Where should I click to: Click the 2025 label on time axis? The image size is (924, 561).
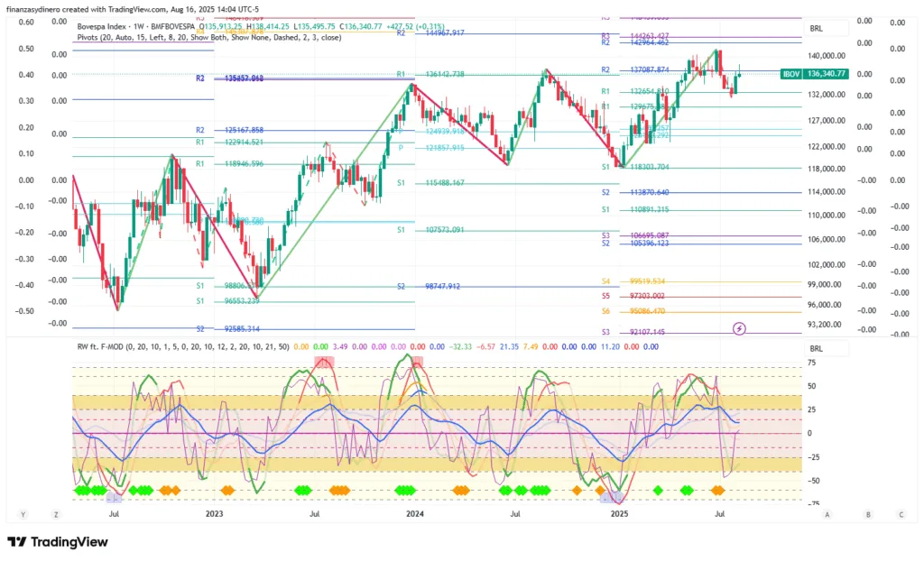coord(619,514)
